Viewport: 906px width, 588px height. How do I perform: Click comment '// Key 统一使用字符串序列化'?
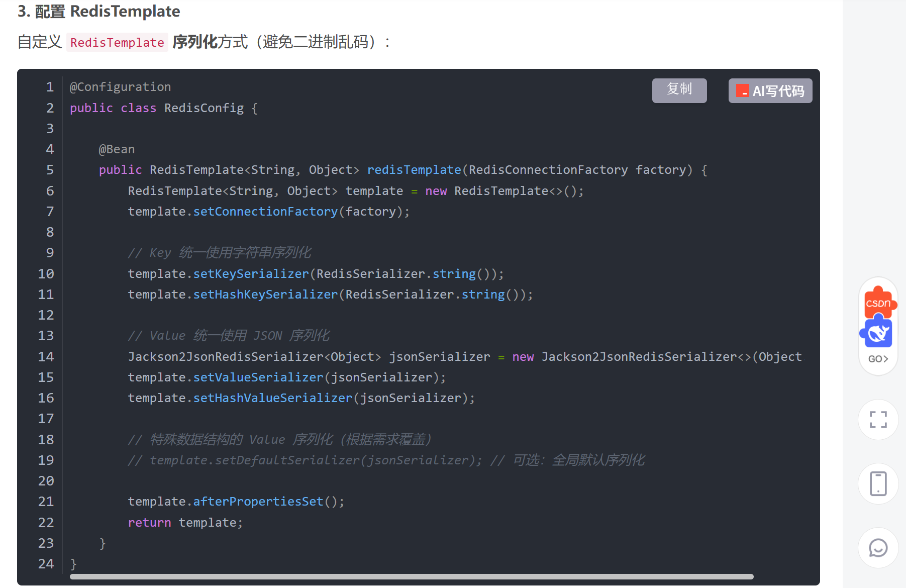[220, 252]
